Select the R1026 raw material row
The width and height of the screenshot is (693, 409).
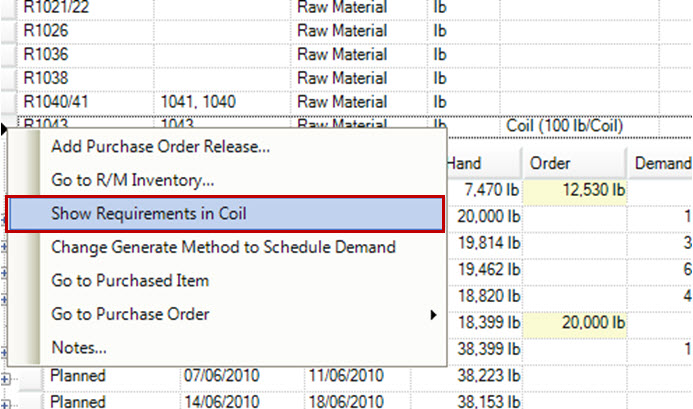[x=46, y=30]
